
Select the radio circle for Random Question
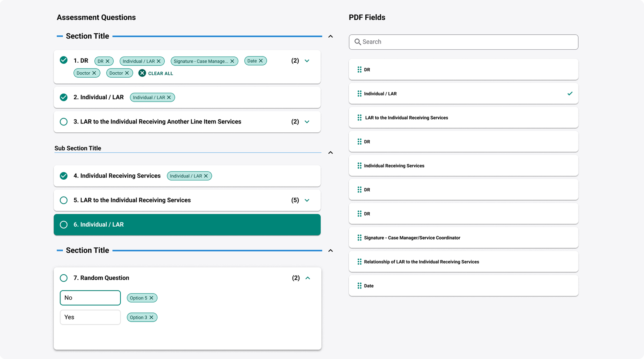[64, 278]
